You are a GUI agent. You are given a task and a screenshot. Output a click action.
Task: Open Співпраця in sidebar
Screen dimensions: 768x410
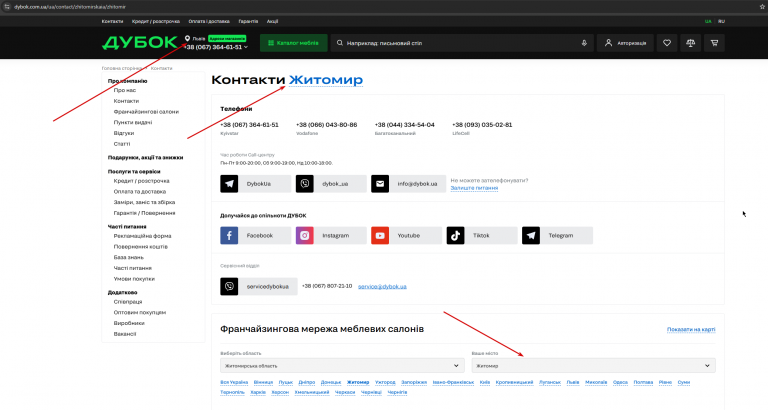point(128,302)
